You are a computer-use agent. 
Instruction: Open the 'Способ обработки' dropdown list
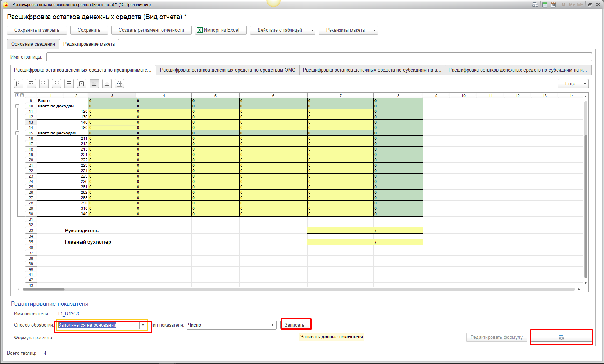tap(143, 325)
